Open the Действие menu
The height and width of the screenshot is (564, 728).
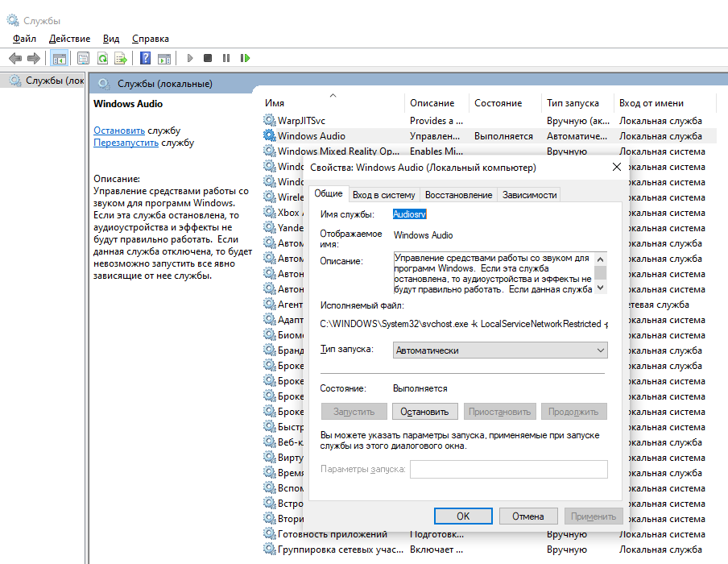click(69, 39)
